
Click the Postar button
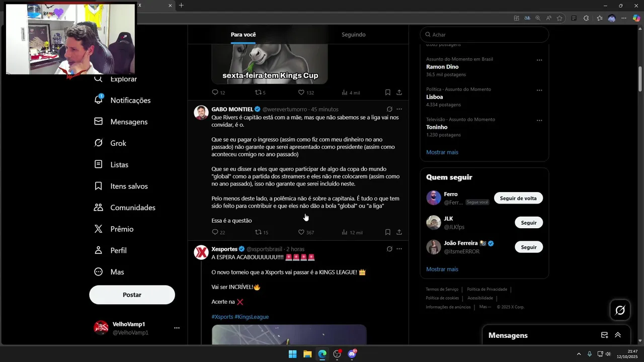(x=132, y=295)
